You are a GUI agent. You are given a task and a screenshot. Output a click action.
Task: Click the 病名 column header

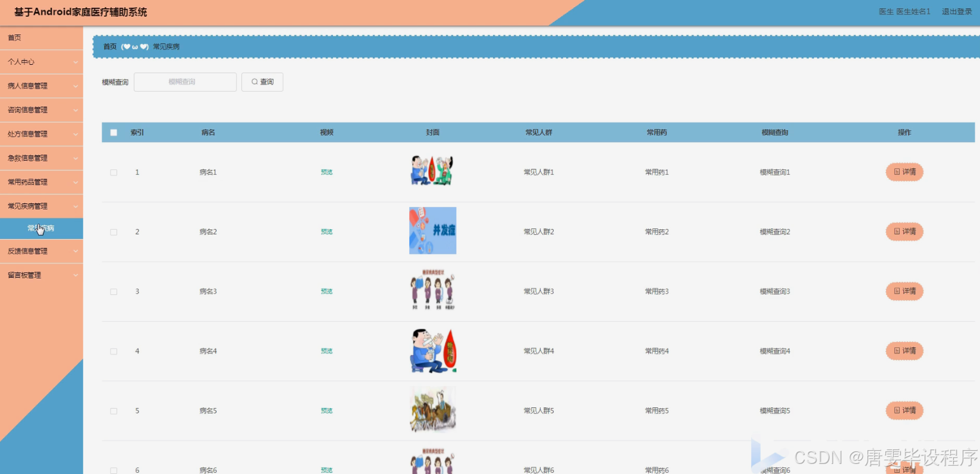[208, 133]
